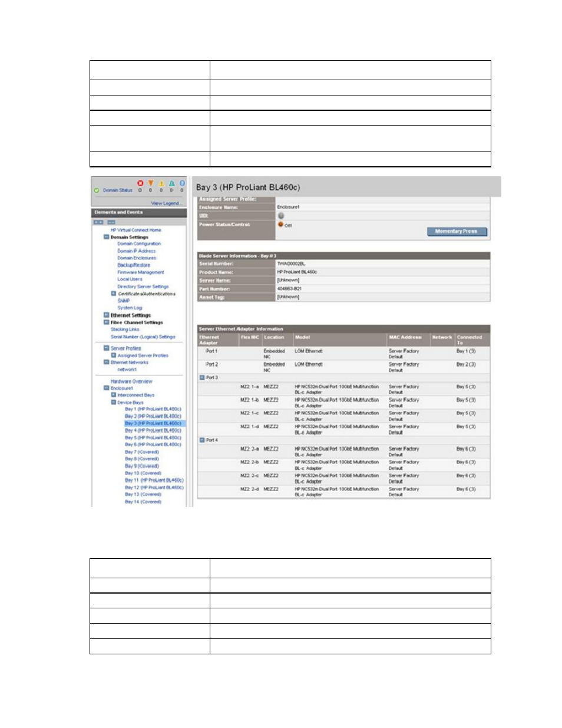Click the Bay 2 (3) connected-to link for Port 2
The image size is (562, 728).
pyautogui.click(x=466, y=364)
